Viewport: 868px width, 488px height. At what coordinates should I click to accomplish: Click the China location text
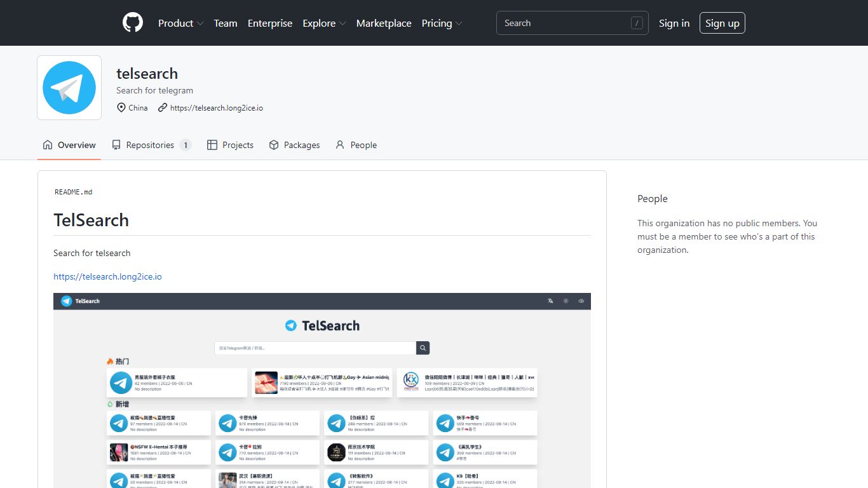[x=138, y=108]
